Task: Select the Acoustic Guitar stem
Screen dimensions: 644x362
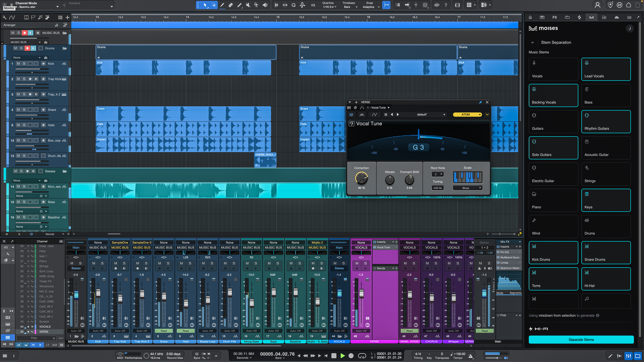Action: pos(606,148)
